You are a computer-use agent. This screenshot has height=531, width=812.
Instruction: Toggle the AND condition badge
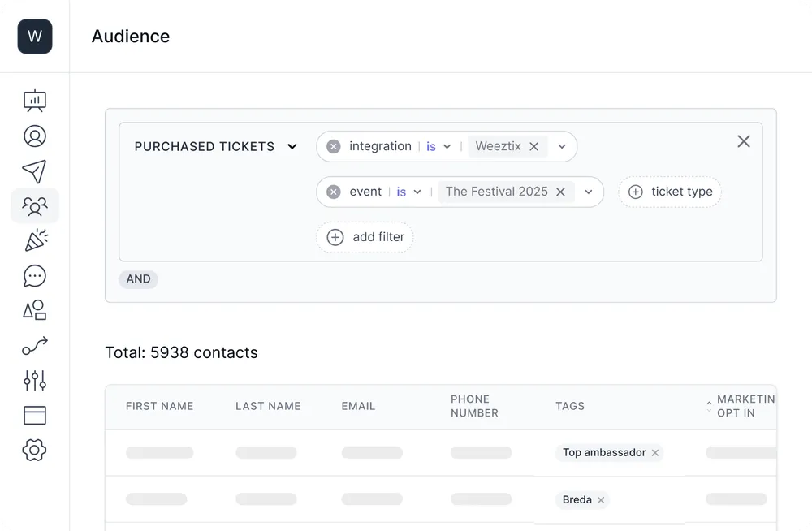click(138, 279)
